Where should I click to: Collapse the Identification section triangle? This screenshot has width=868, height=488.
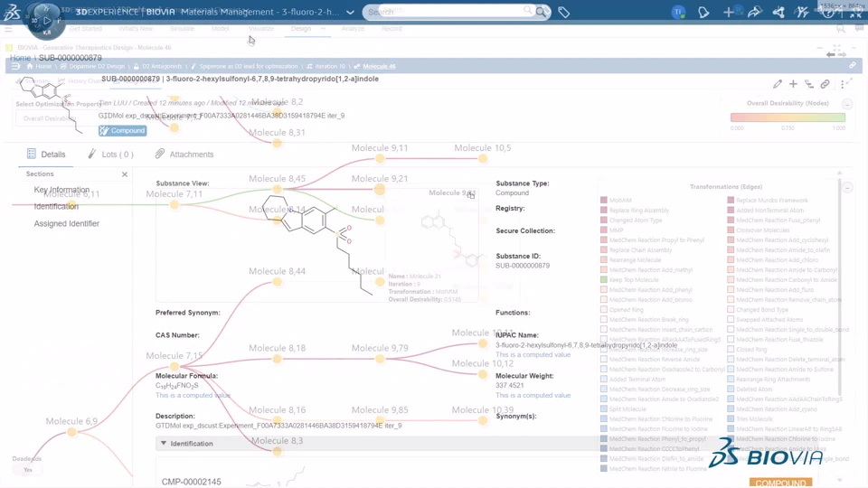pos(164,443)
